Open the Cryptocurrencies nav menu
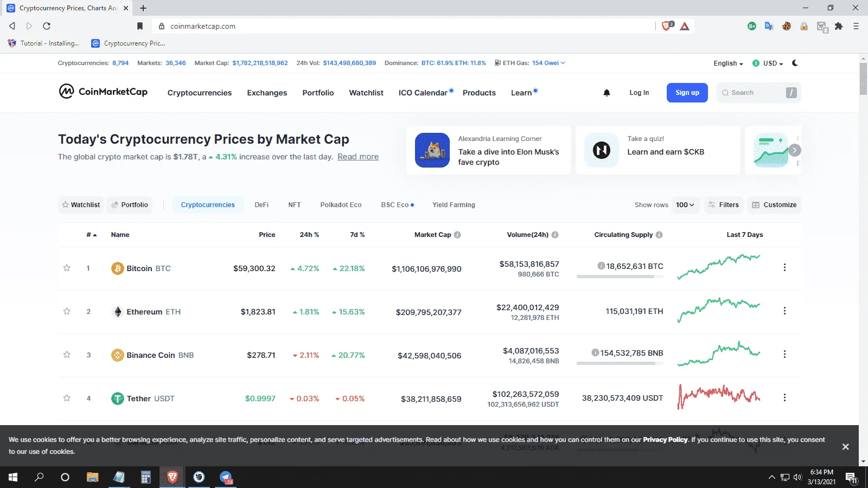Image resolution: width=868 pixels, height=488 pixels. pos(200,93)
